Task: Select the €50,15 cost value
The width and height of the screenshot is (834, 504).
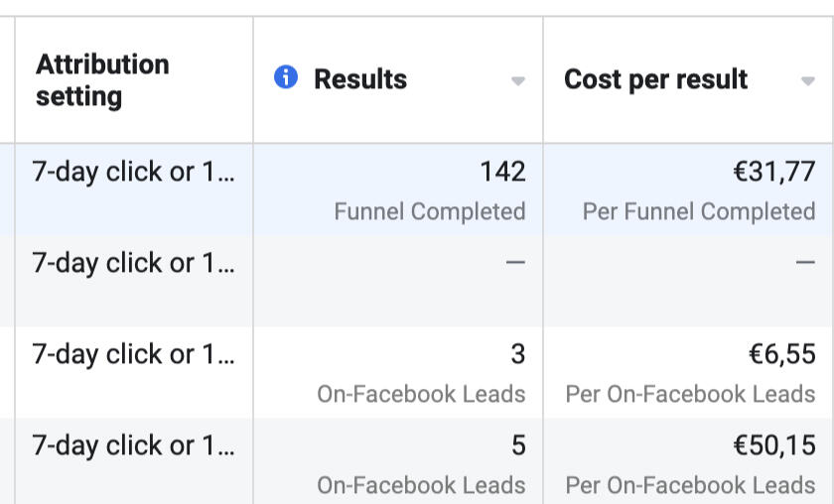Action: pyautogui.click(x=774, y=445)
